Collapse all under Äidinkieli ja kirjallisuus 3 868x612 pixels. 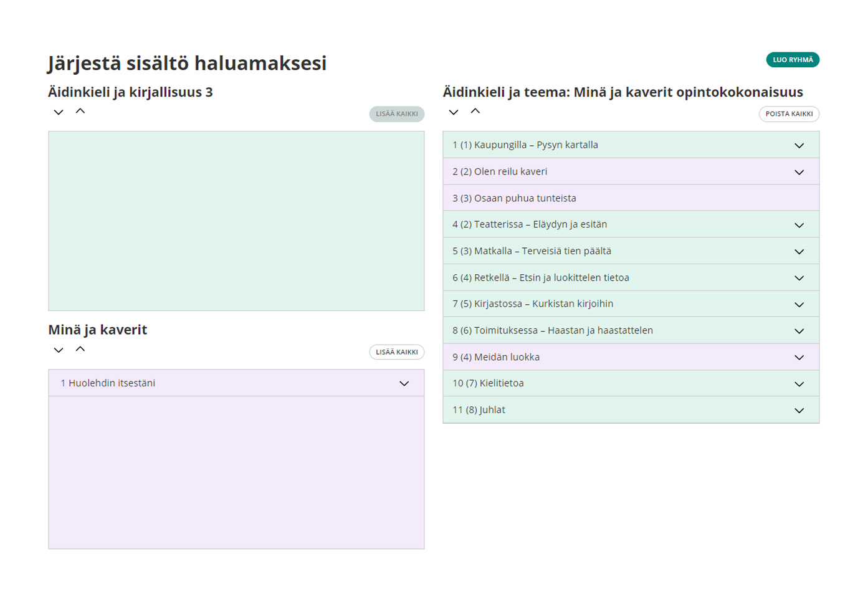coord(80,112)
